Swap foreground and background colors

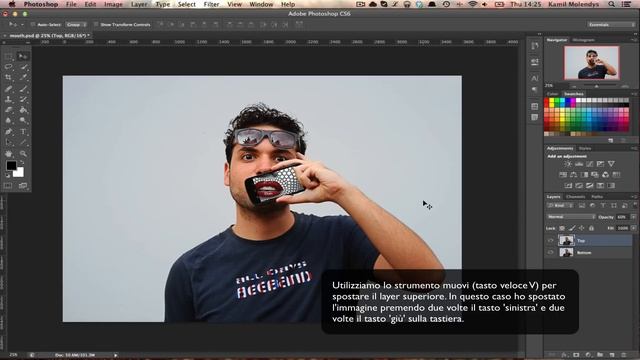(22, 162)
